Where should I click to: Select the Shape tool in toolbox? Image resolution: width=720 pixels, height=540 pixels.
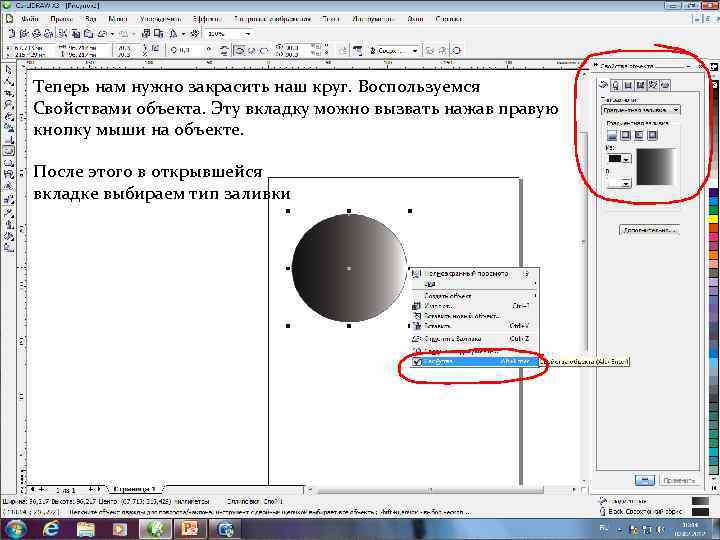(x=9, y=82)
